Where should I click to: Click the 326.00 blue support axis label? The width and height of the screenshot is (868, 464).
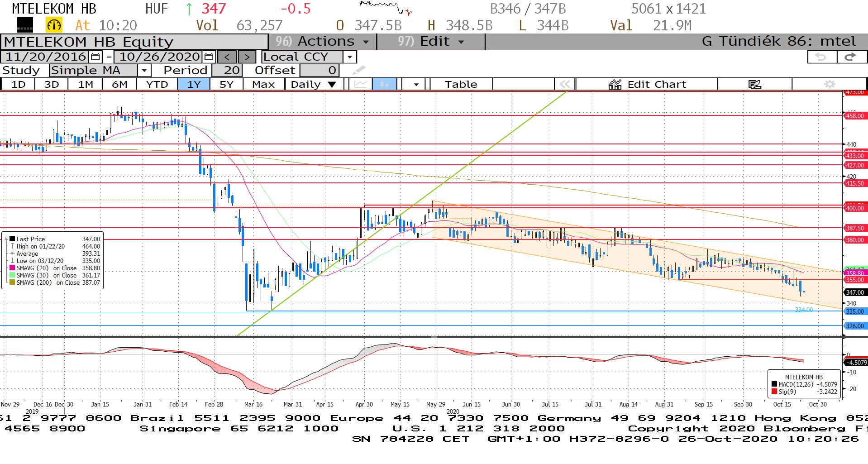(x=855, y=326)
